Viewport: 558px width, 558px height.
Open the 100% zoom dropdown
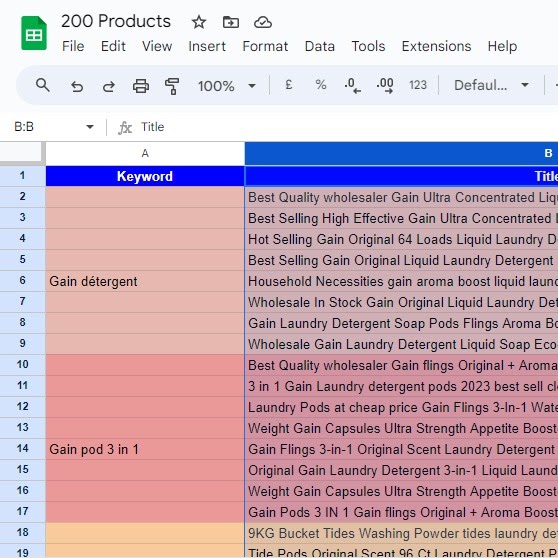click(227, 86)
